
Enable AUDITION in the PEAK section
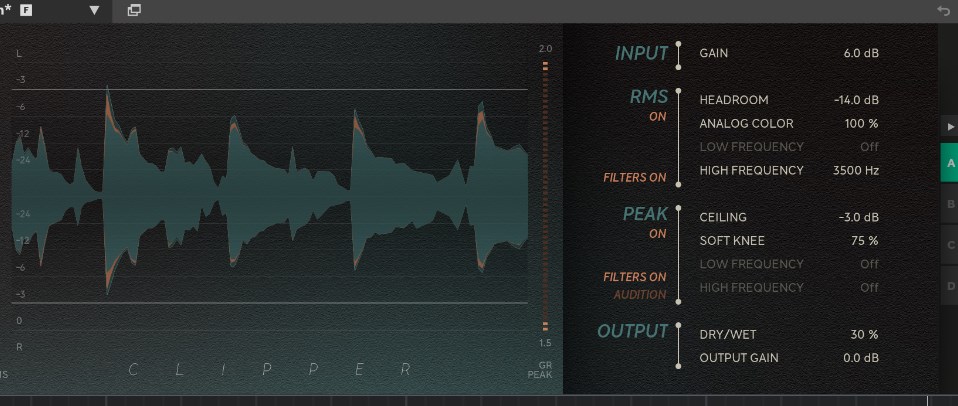(639, 295)
